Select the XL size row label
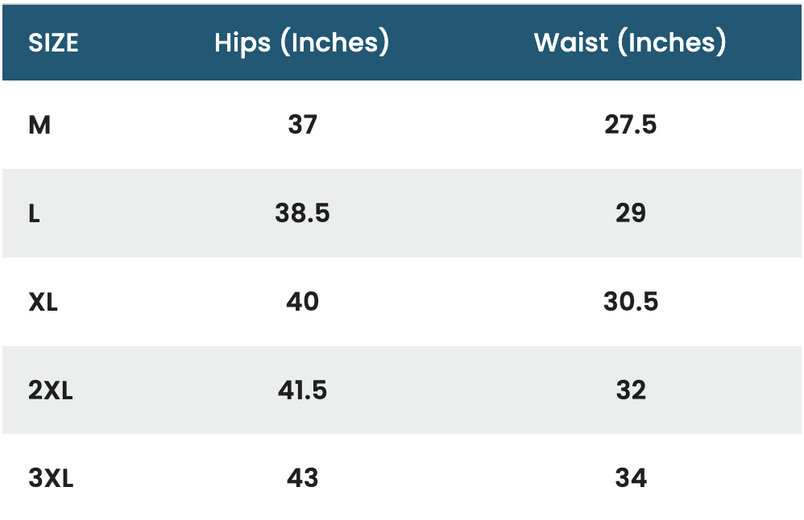This screenshot has height=520, width=804. coord(43,302)
